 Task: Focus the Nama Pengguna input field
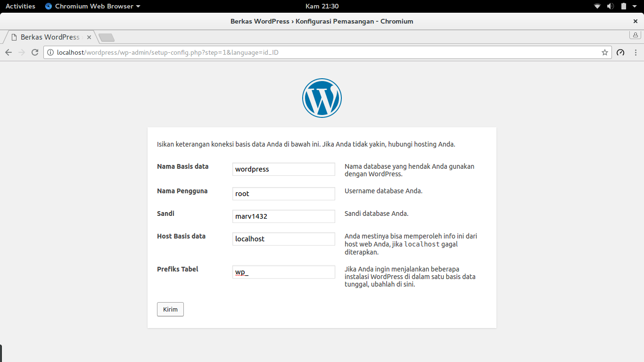(x=284, y=194)
